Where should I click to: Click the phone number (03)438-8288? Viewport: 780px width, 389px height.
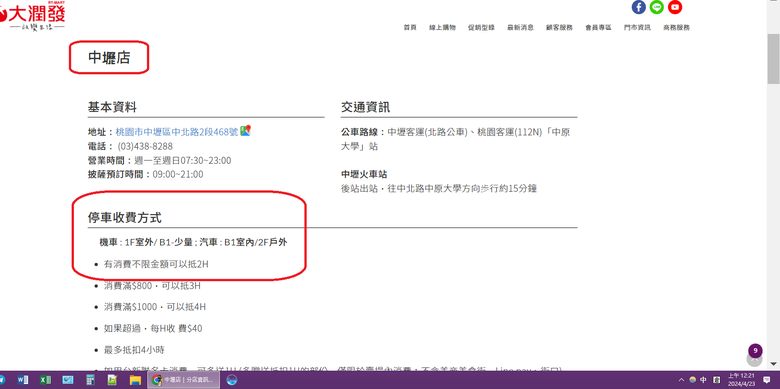pyautogui.click(x=145, y=146)
